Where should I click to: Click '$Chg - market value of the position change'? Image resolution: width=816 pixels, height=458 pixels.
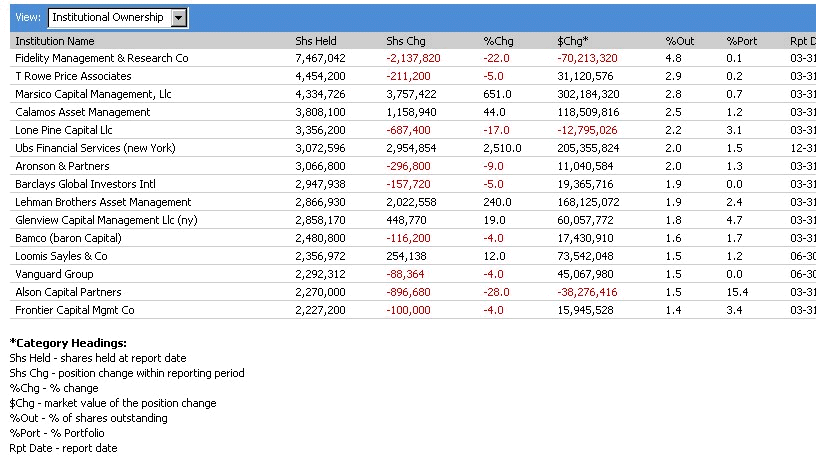113,403
